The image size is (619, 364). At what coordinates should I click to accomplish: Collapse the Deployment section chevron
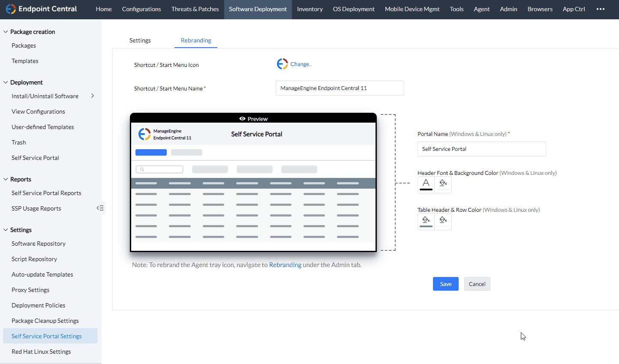coord(6,82)
